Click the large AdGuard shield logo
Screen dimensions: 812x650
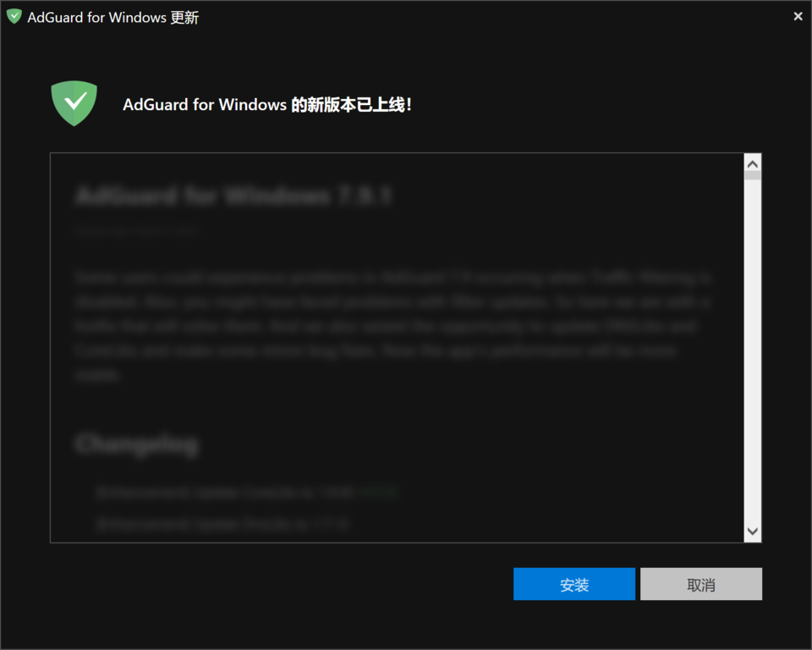(74, 103)
